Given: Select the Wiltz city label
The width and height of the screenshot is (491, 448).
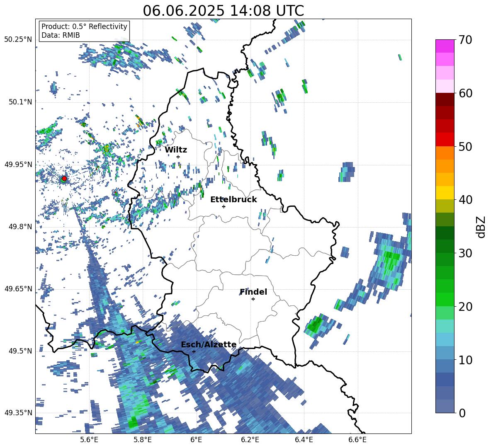Looking at the screenshot, I should pos(176,150).
